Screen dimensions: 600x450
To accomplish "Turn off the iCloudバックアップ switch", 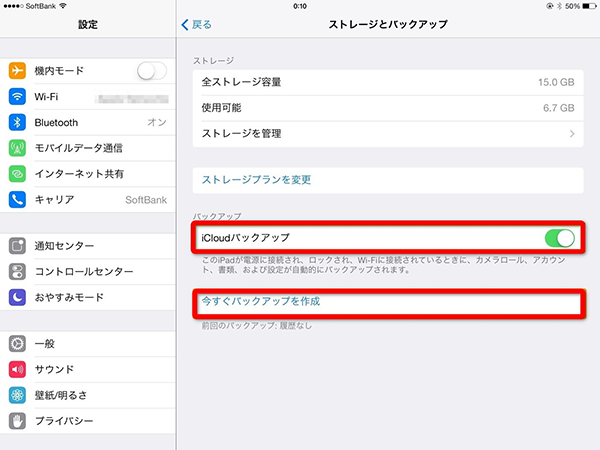I will coord(559,238).
